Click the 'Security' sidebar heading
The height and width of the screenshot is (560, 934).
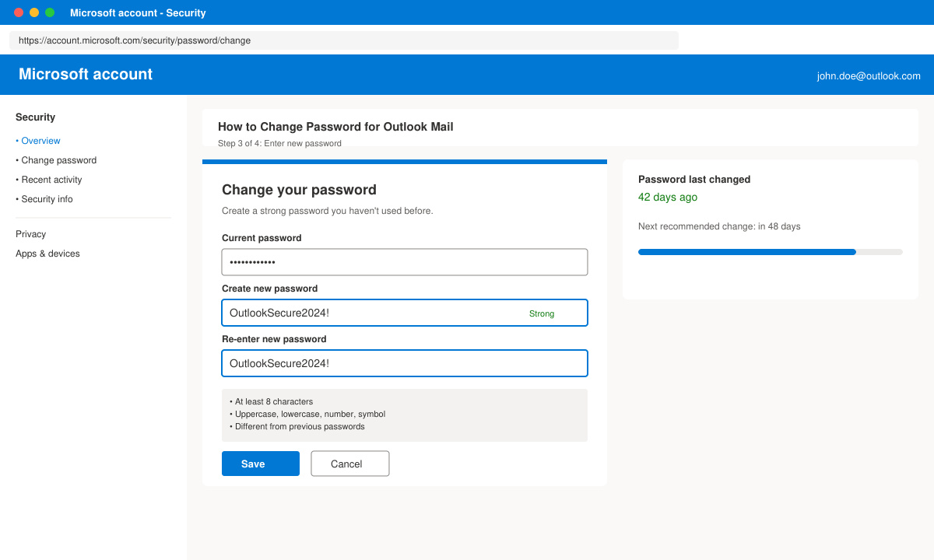click(35, 117)
